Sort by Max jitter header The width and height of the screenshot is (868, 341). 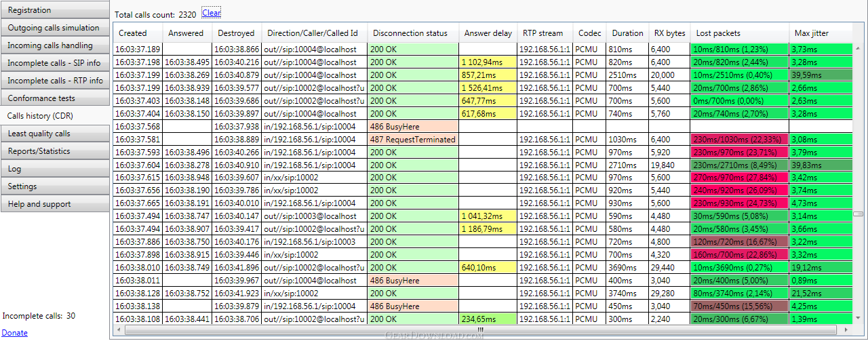pos(821,33)
